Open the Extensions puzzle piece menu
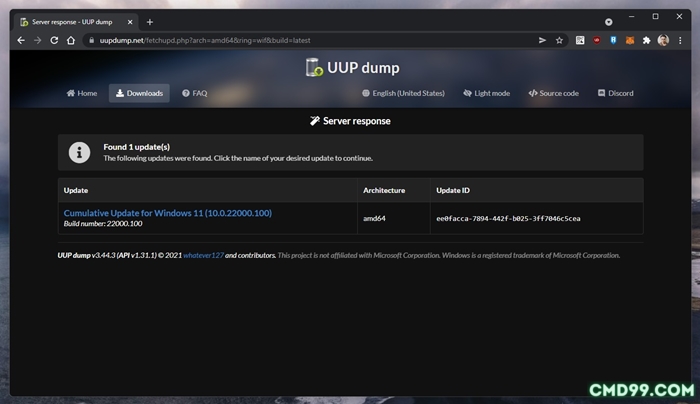The image size is (700, 404). (646, 40)
